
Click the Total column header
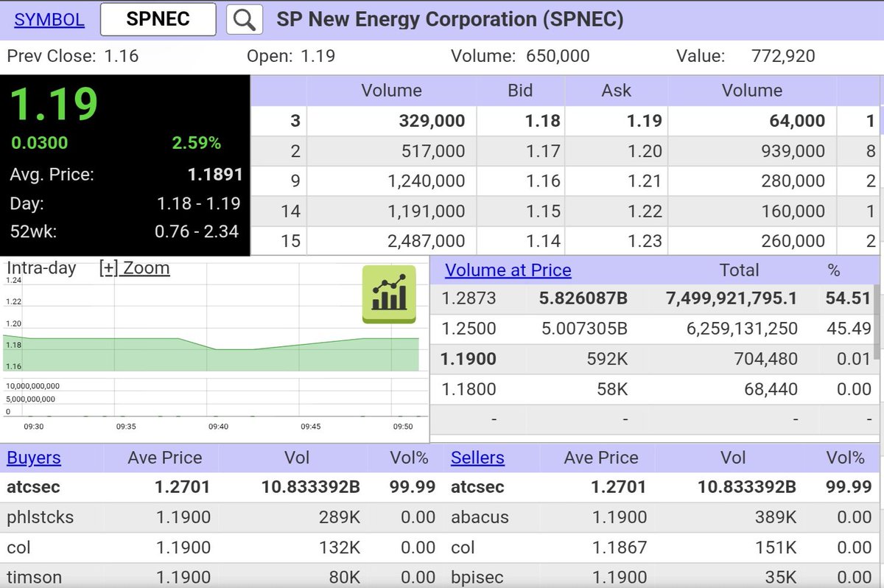(x=739, y=270)
